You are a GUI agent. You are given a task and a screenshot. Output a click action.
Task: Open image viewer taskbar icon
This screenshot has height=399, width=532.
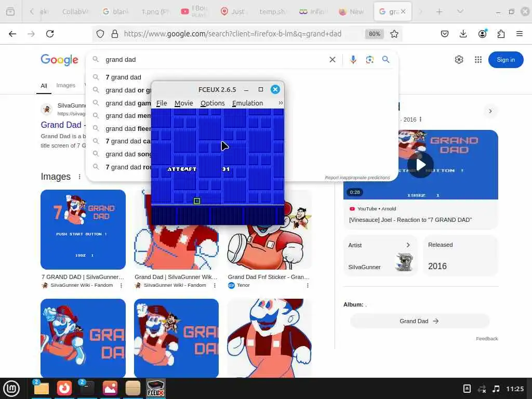(x=110, y=389)
